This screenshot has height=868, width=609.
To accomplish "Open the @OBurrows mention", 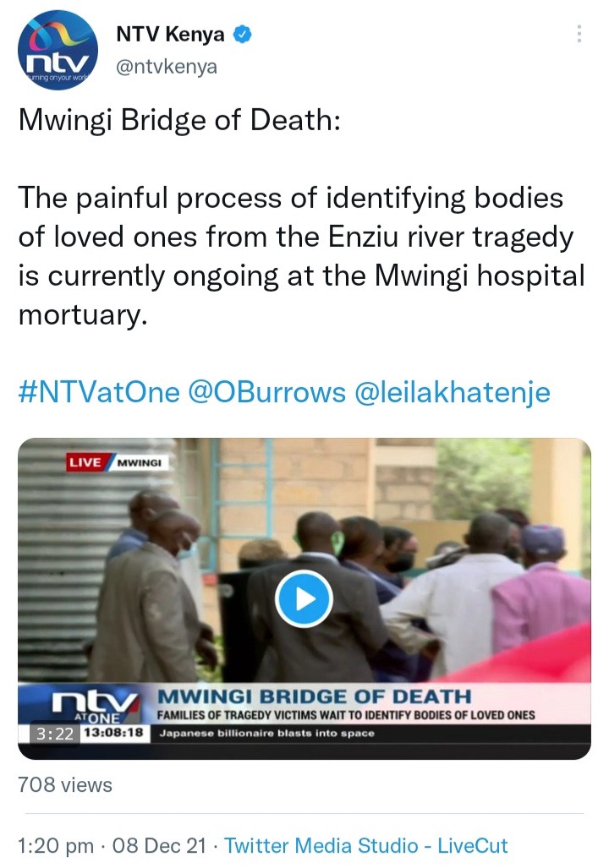I will [267, 392].
